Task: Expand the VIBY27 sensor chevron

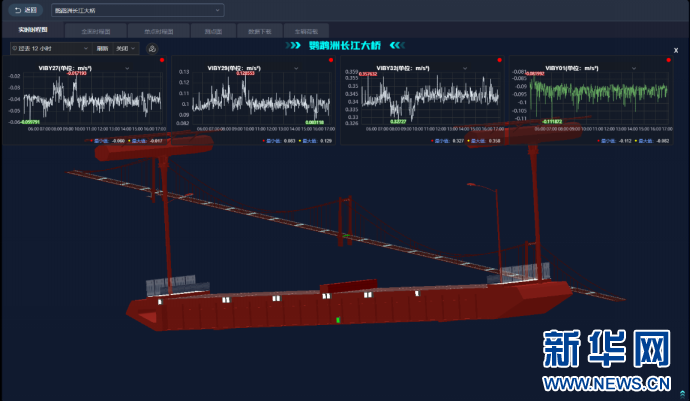Action: (x=126, y=68)
